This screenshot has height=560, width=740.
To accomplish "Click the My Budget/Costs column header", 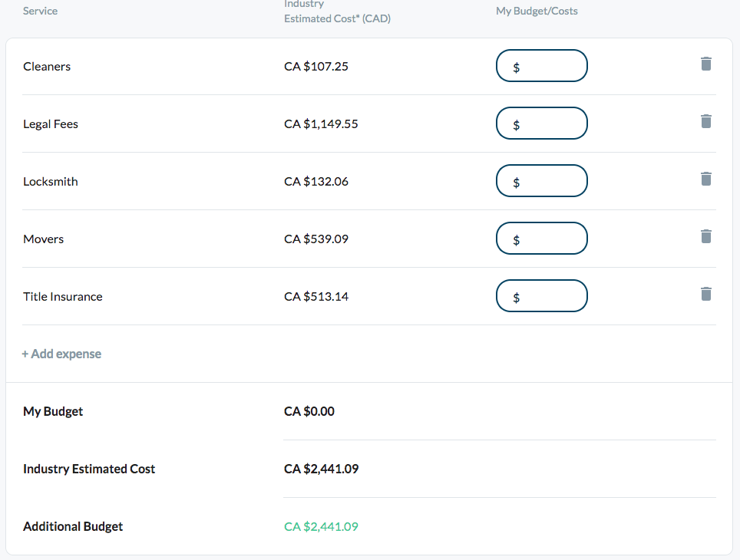I will [537, 11].
